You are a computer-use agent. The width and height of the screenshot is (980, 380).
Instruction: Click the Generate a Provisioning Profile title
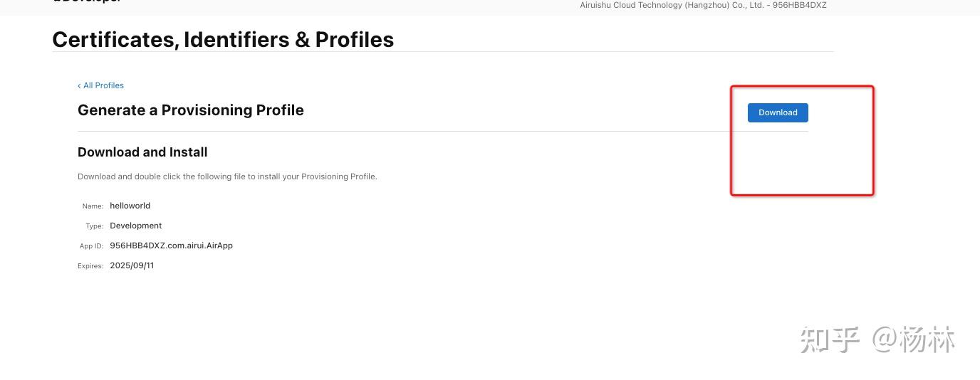(x=191, y=110)
